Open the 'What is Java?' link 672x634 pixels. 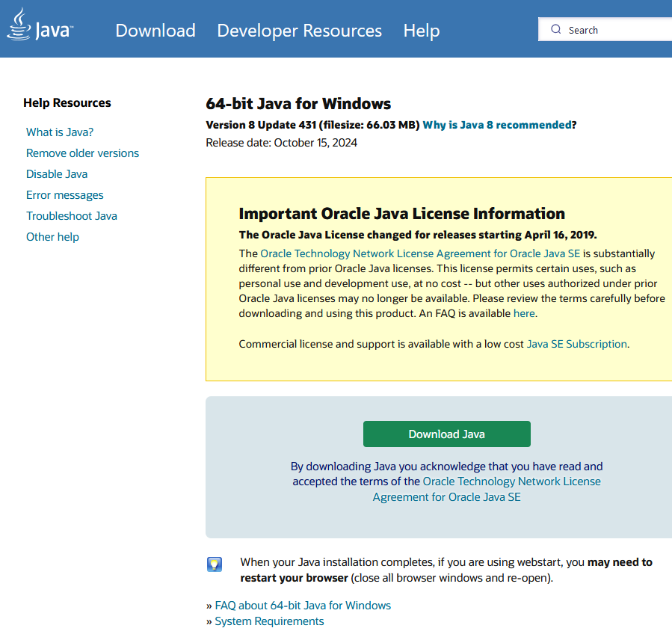tap(60, 132)
